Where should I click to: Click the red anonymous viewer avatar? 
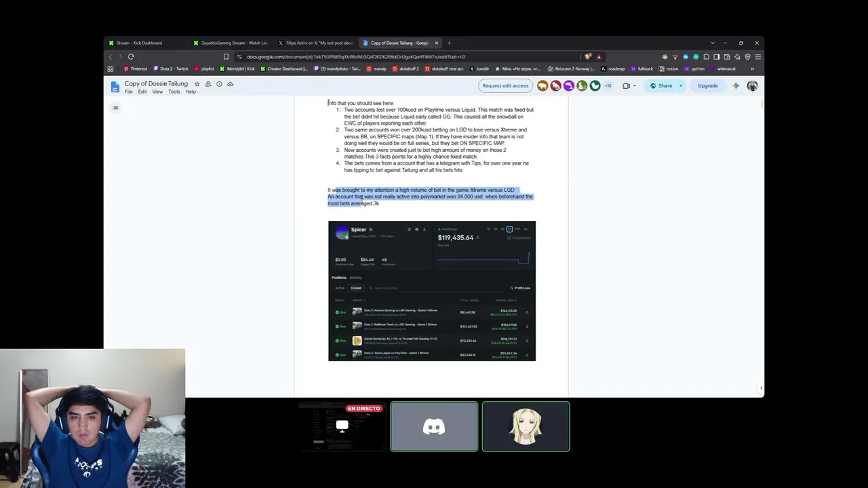555,86
